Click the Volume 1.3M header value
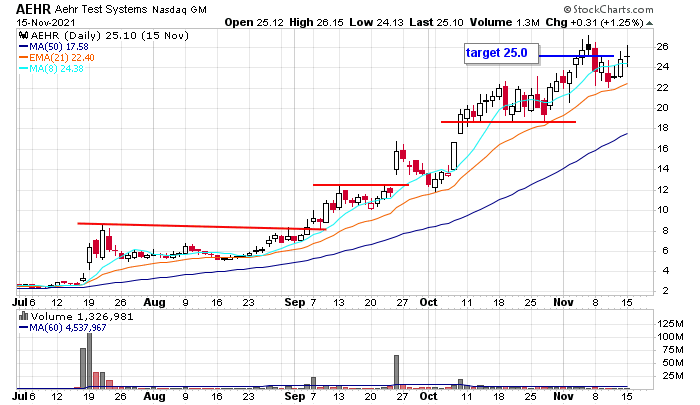Viewport: 700px width, 405px height. [x=504, y=22]
